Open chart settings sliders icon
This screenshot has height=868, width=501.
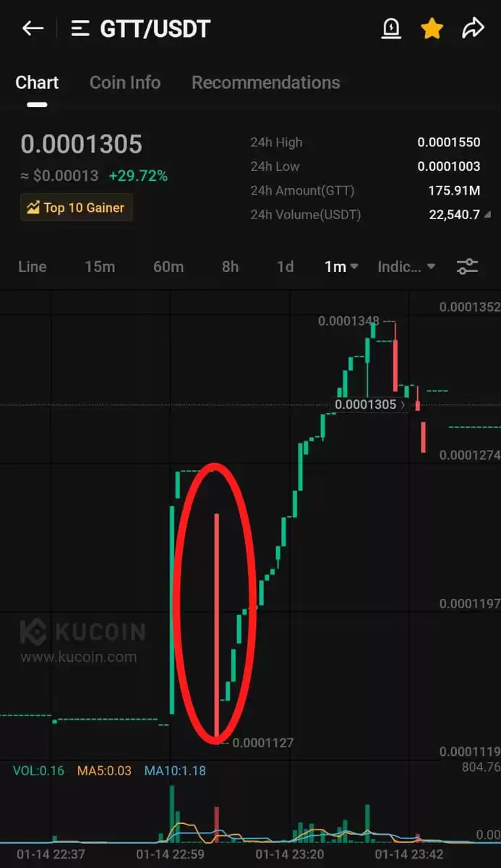468,266
